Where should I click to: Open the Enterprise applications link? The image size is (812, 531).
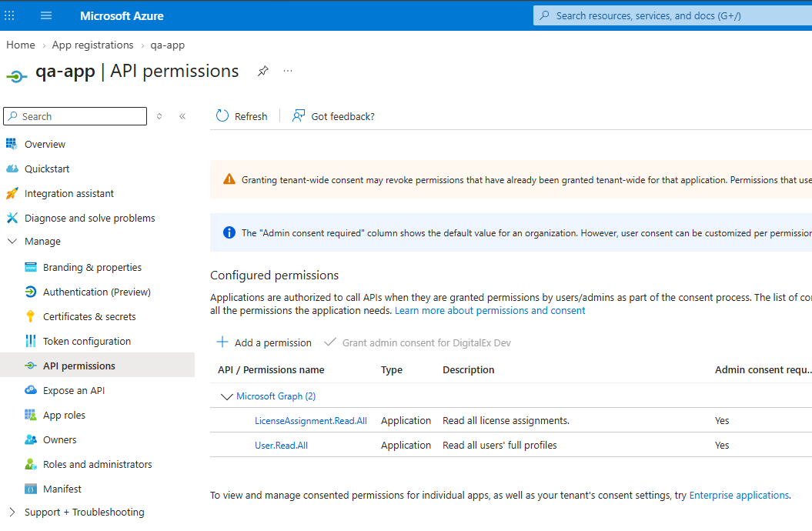point(739,496)
